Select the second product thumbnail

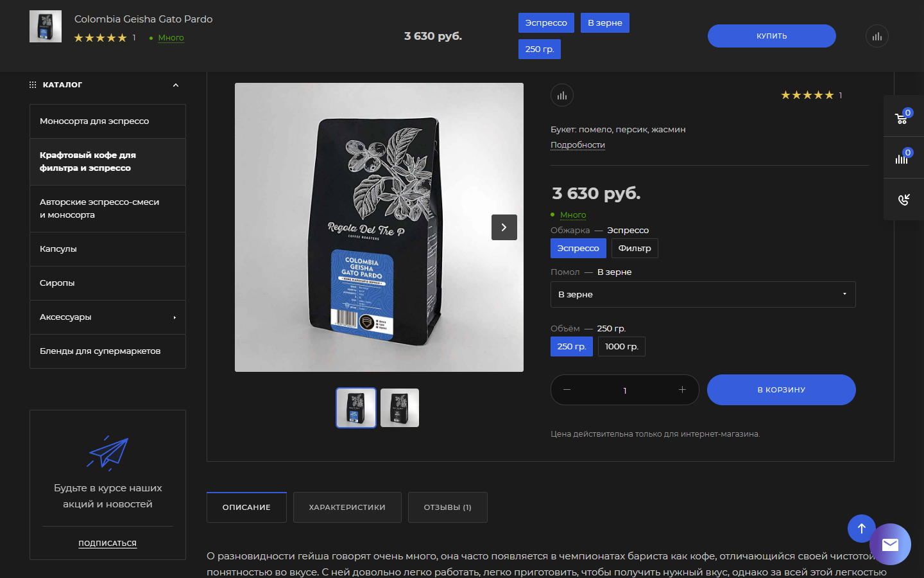399,408
